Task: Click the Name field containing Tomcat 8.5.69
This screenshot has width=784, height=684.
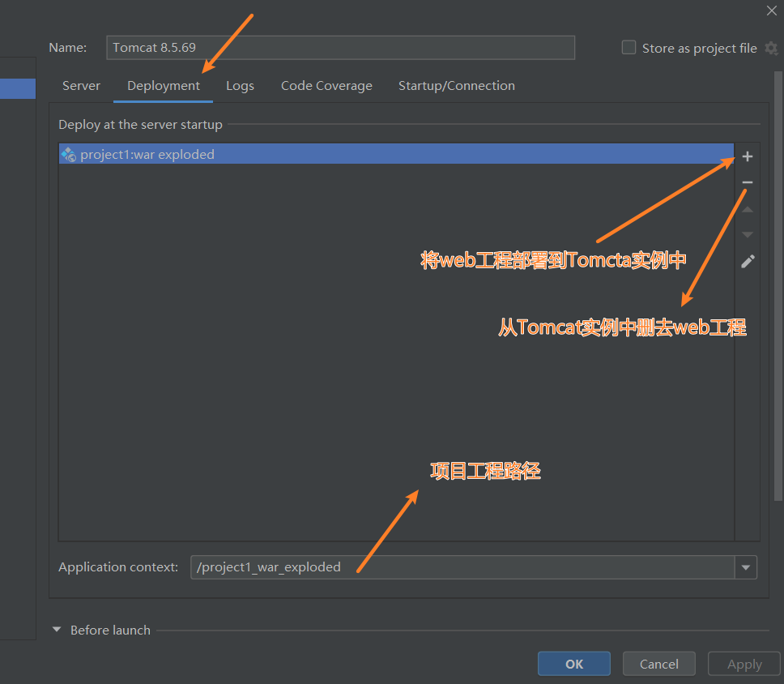Action: coord(340,48)
